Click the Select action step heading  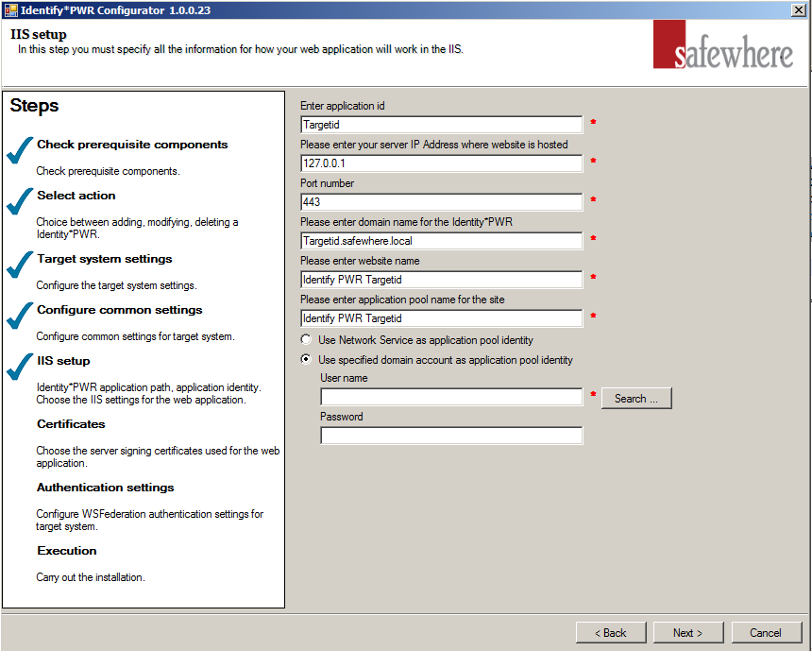click(x=76, y=196)
